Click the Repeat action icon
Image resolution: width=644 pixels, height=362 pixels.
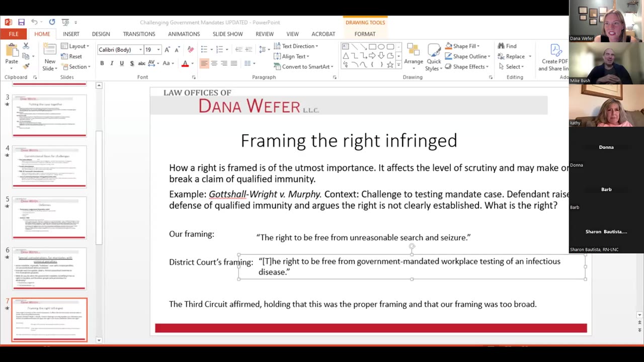click(x=52, y=22)
